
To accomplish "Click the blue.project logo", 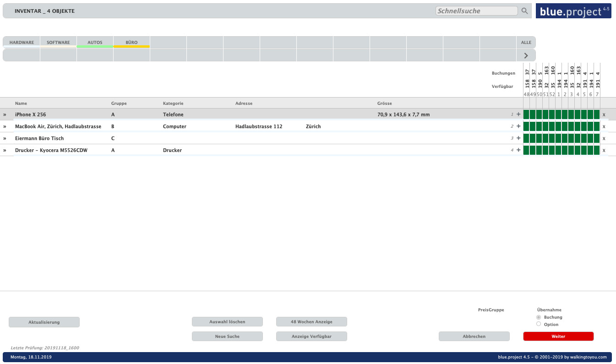I will coord(573,11).
